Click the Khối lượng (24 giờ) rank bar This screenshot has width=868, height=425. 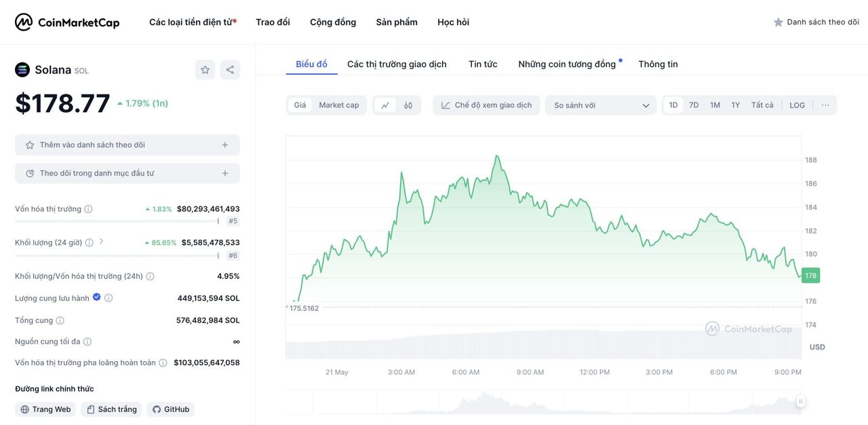click(117, 255)
